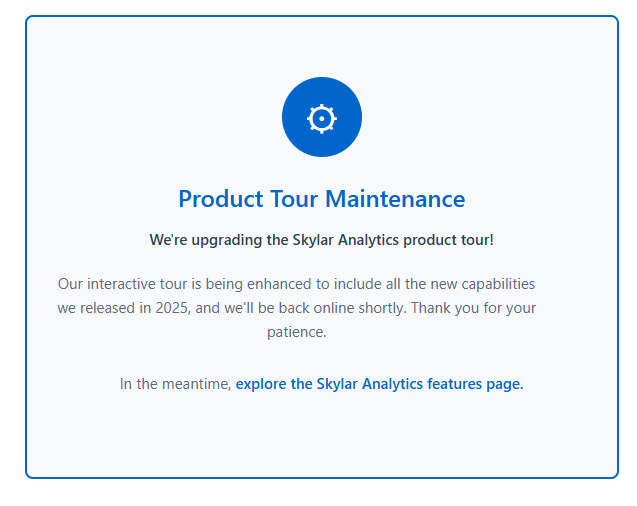Click the word "Tour" in the heading
637x506 pixels.
coord(295,199)
